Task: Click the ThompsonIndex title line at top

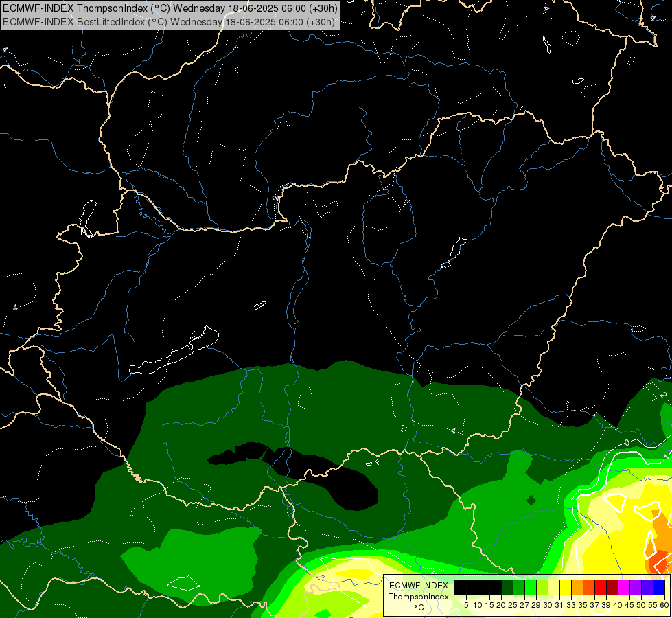Action: pos(170,8)
